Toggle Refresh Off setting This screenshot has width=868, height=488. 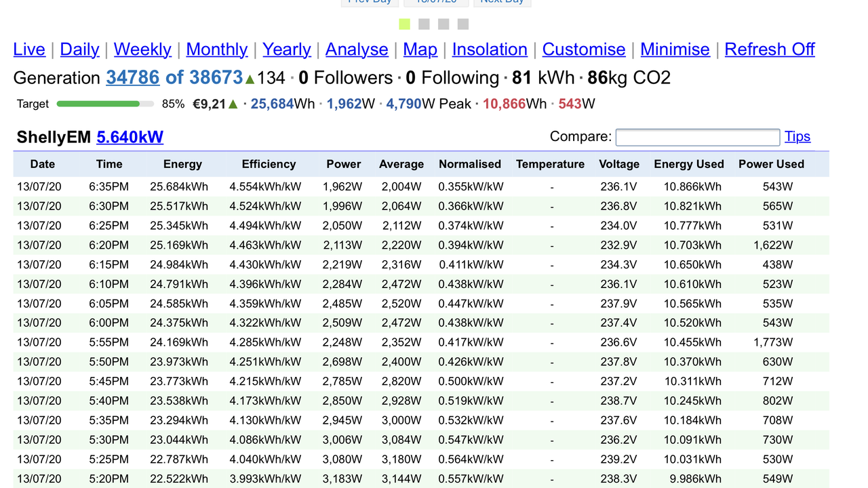[x=770, y=49]
